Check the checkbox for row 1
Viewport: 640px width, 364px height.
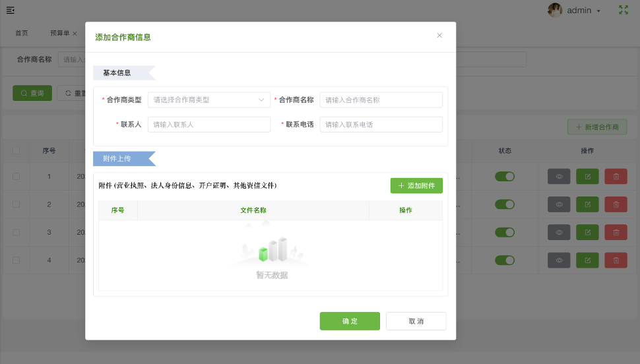[16, 176]
